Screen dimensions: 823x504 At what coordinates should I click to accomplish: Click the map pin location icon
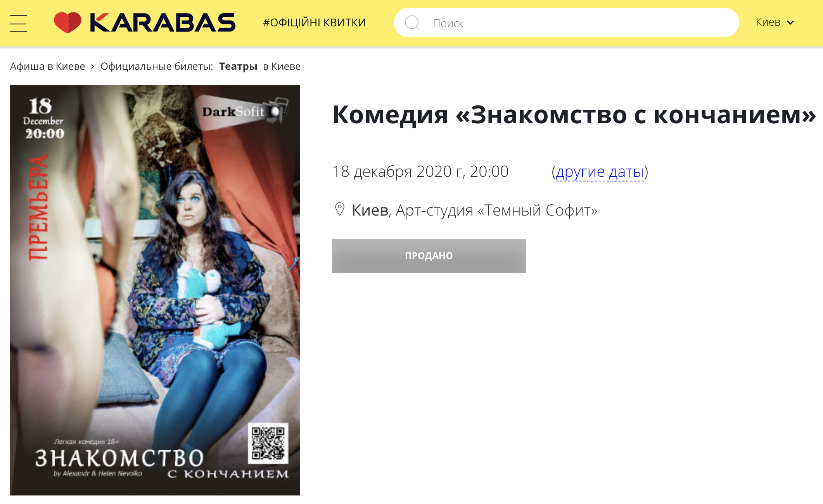point(339,209)
